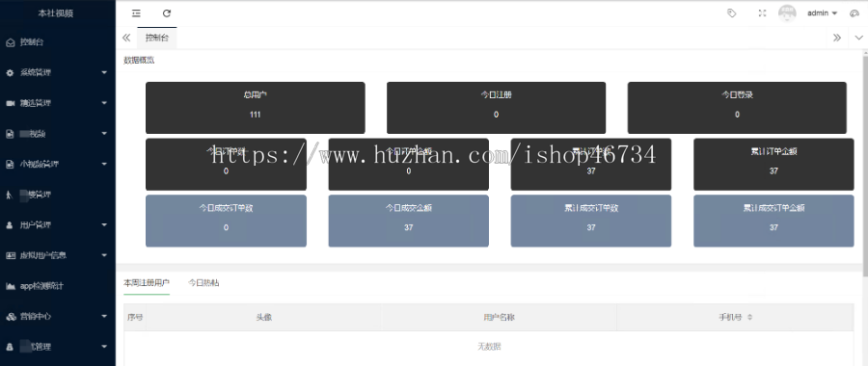Expand the 精选管理 submenu arrow
Screen dimensions: 868x366
pyautogui.click(x=104, y=103)
